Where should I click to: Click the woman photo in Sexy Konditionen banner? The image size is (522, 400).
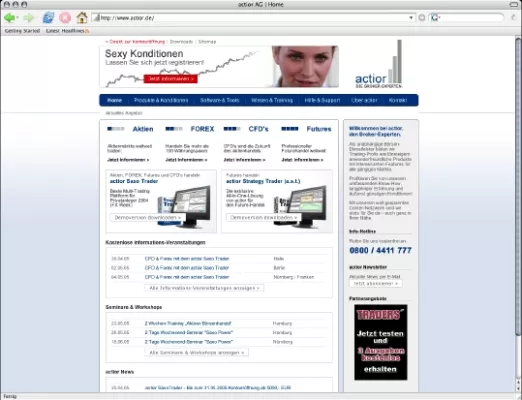tap(305, 66)
